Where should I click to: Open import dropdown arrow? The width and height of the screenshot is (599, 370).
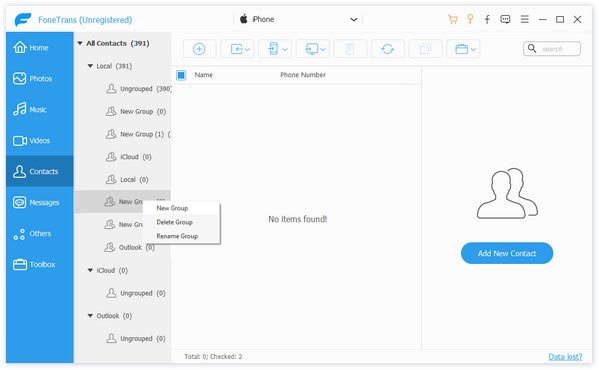tap(248, 50)
